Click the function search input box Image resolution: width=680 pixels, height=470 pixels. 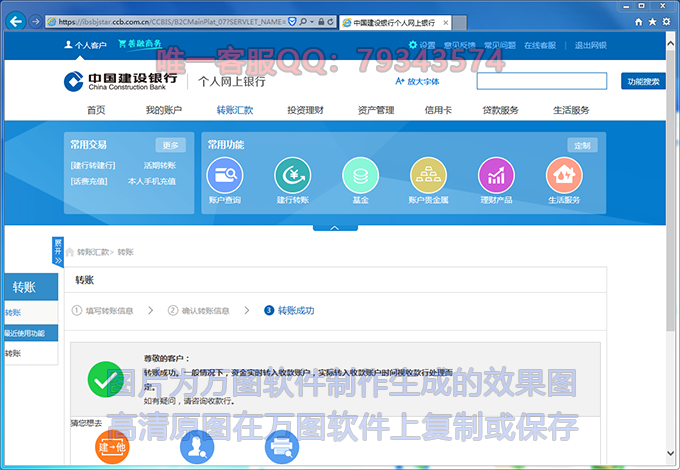pos(541,82)
